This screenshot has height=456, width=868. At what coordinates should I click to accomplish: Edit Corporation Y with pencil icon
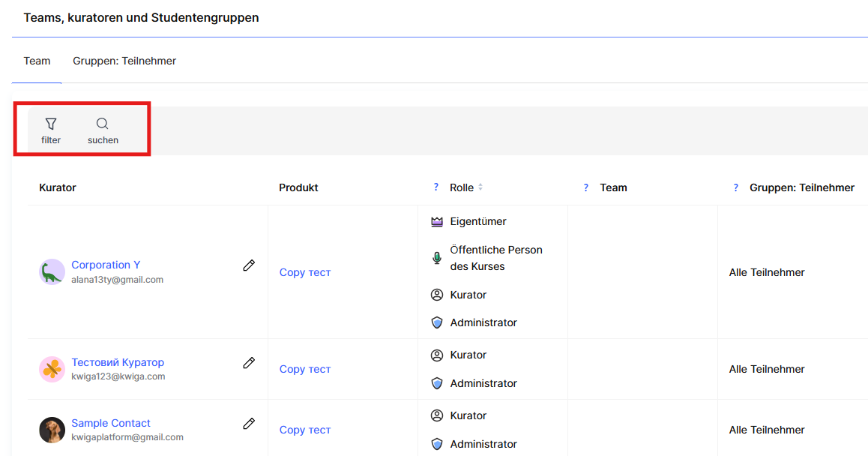249,265
